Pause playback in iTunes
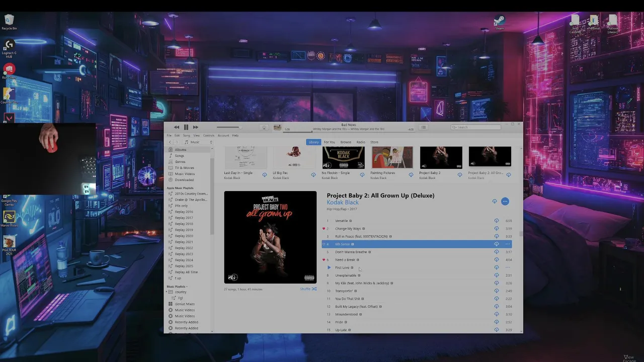This screenshot has height=362, width=644. coord(186,127)
